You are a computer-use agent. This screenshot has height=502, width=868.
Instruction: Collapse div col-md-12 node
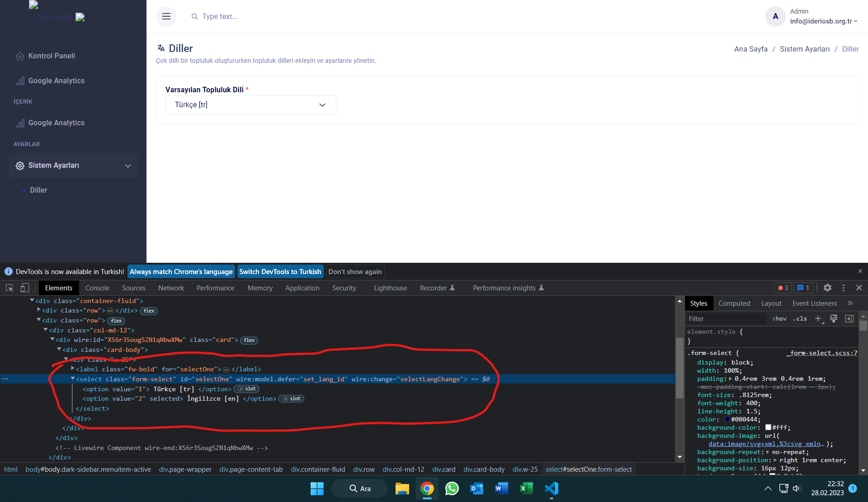(46, 330)
